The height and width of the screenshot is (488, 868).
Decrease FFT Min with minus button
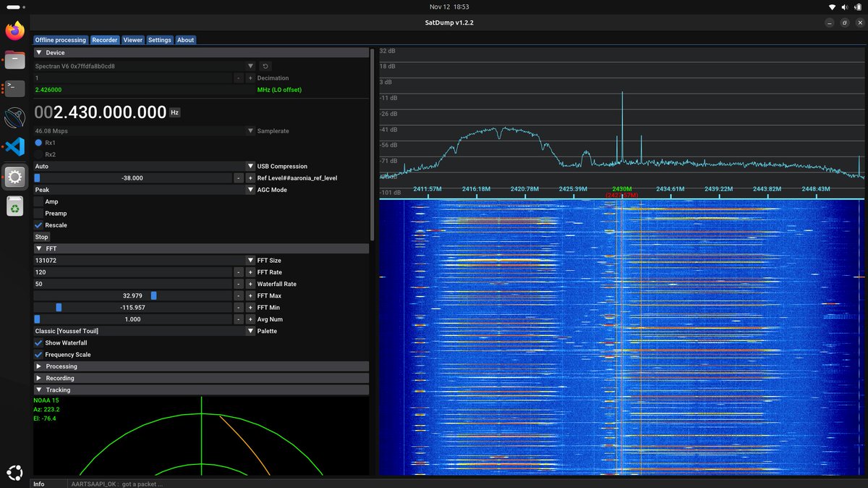[239, 308]
